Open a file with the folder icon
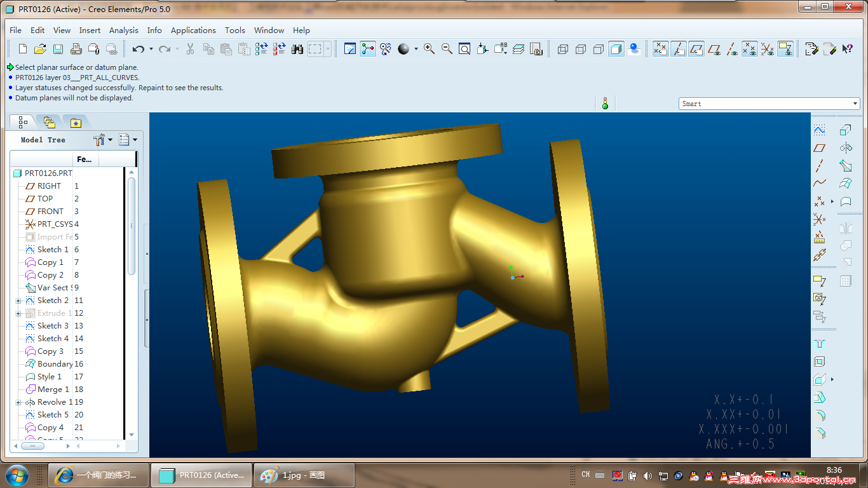 click(x=40, y=49)
